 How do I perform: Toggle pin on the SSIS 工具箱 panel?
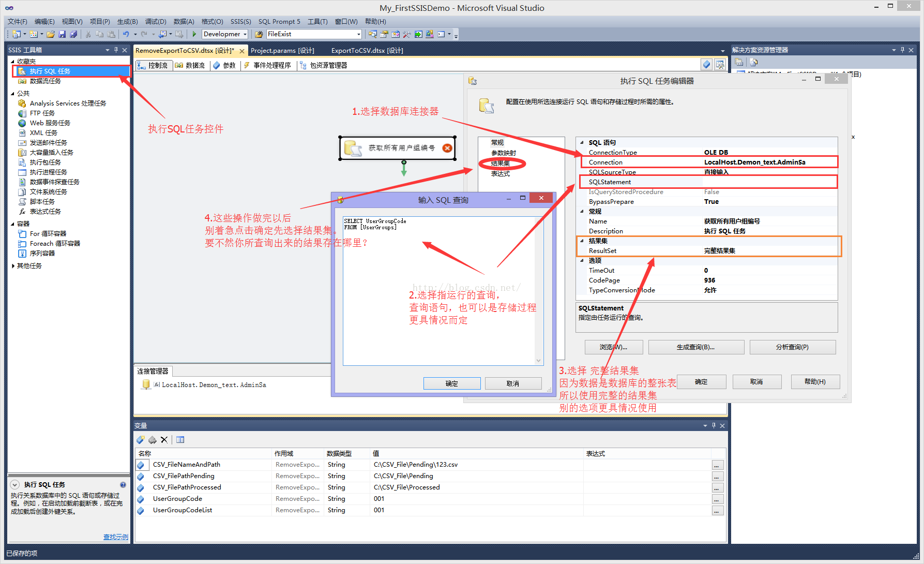(x=116, y=50)
